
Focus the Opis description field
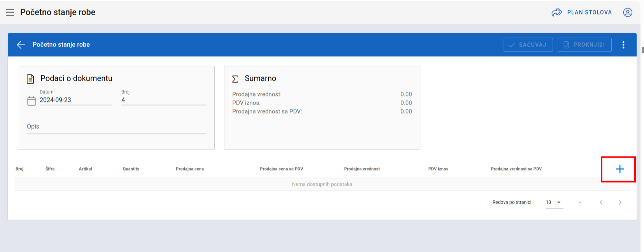click(117, 127)
